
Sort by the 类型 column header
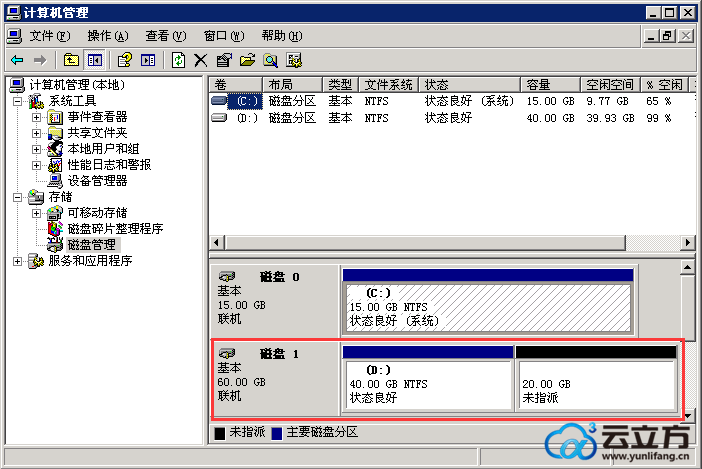pyautogui.click(x=341, y=85)
